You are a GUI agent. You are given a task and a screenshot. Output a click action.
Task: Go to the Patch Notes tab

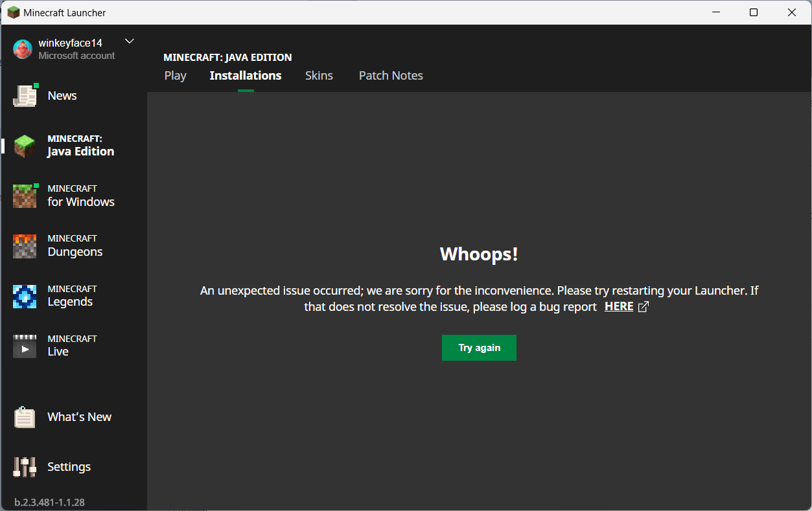pyautogui.click(x=391, y=76)
